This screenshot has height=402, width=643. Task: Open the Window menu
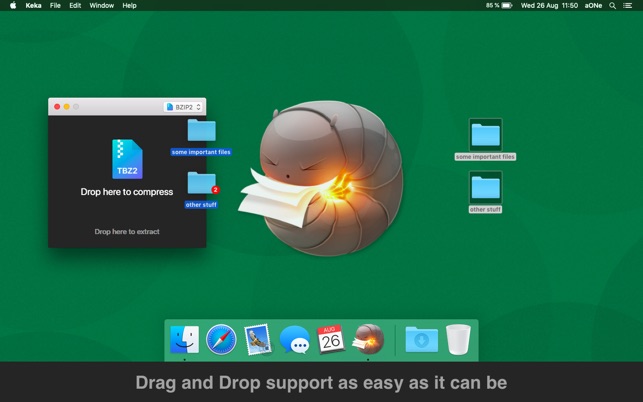(x=101, y=6)
